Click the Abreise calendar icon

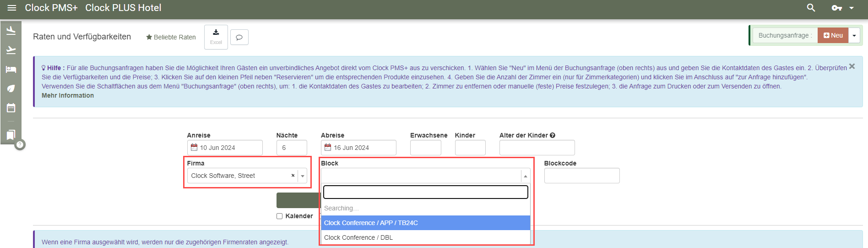point(328,148)
